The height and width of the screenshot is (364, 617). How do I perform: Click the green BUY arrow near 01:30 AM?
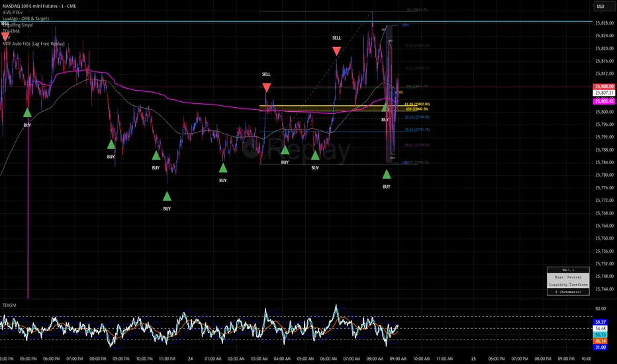[x=223, y=168]
